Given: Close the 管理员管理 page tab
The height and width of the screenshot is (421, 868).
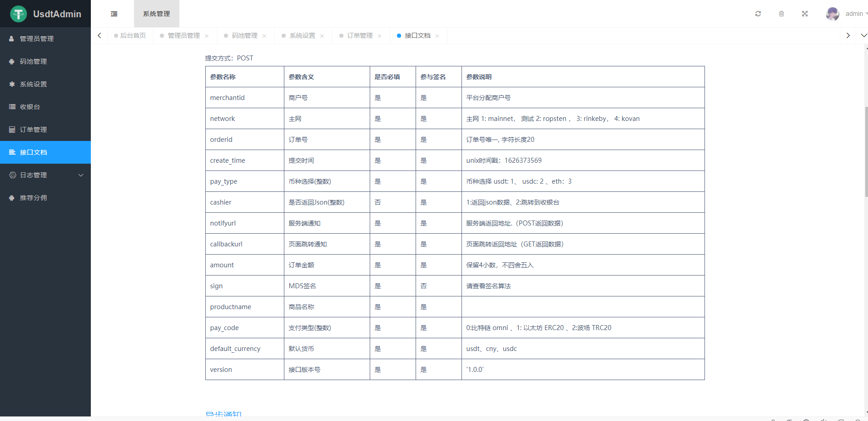Looking at the screenshot, I should [x=207, y=36].
